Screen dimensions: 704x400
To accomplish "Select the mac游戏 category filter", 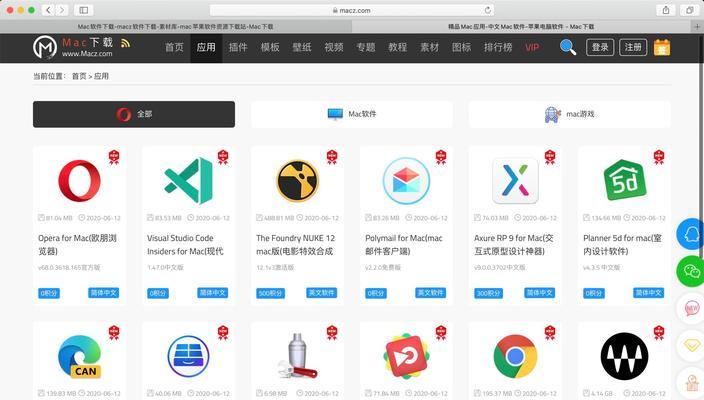I will tap(570, 114).
